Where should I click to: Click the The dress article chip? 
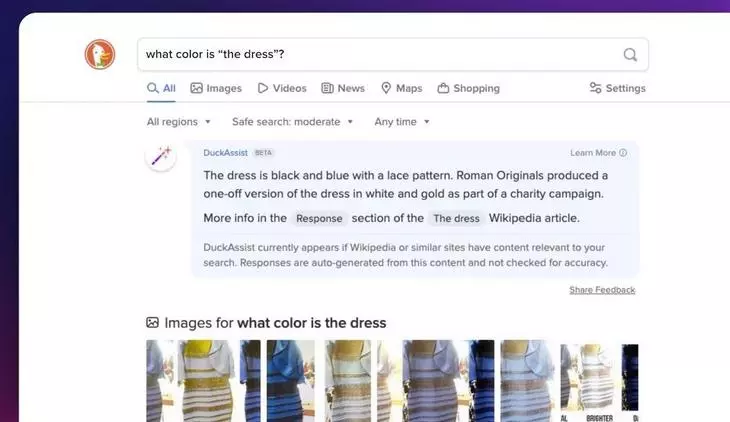(x=456, y=218)
